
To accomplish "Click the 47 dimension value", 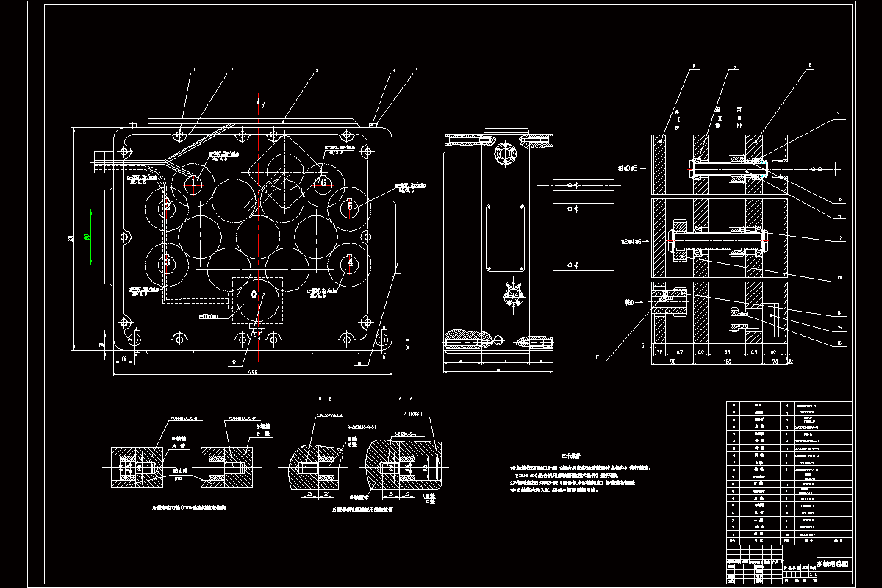I will pos(680,353).
